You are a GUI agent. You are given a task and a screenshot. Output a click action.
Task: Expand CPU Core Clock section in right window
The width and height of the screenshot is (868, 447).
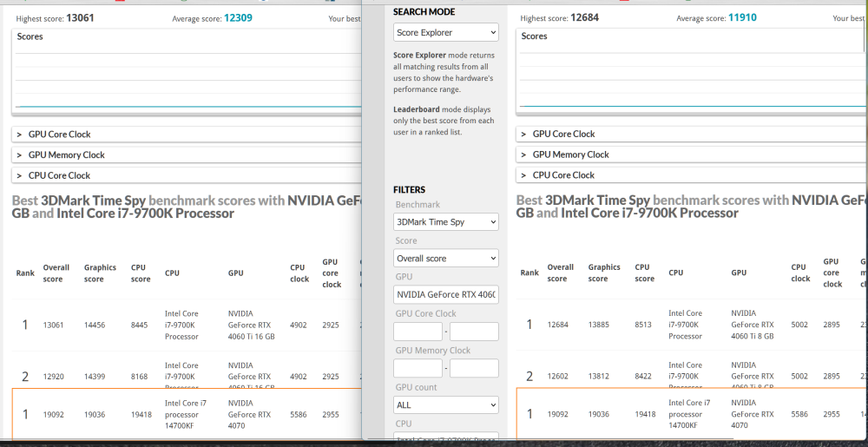pos(563,175)
